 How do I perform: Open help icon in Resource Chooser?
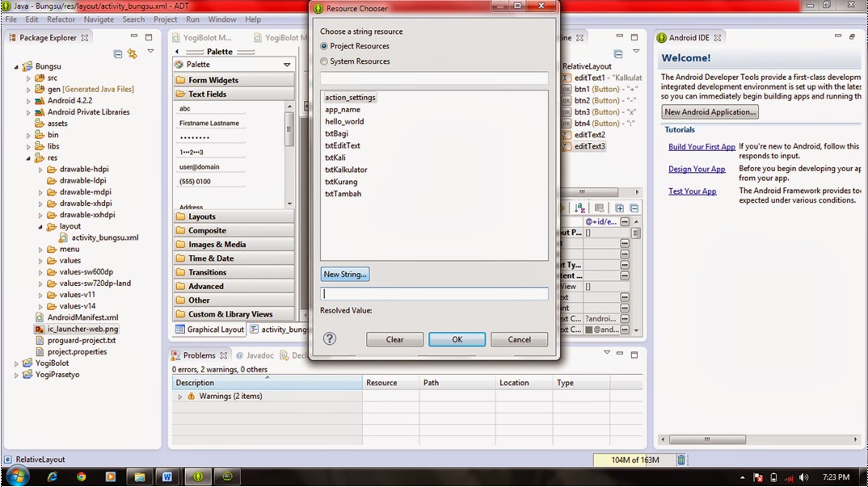(x=330, y=338)
